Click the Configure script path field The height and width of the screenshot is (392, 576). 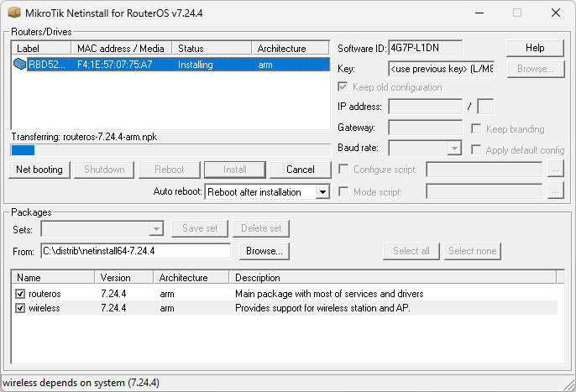click(484, 170)
